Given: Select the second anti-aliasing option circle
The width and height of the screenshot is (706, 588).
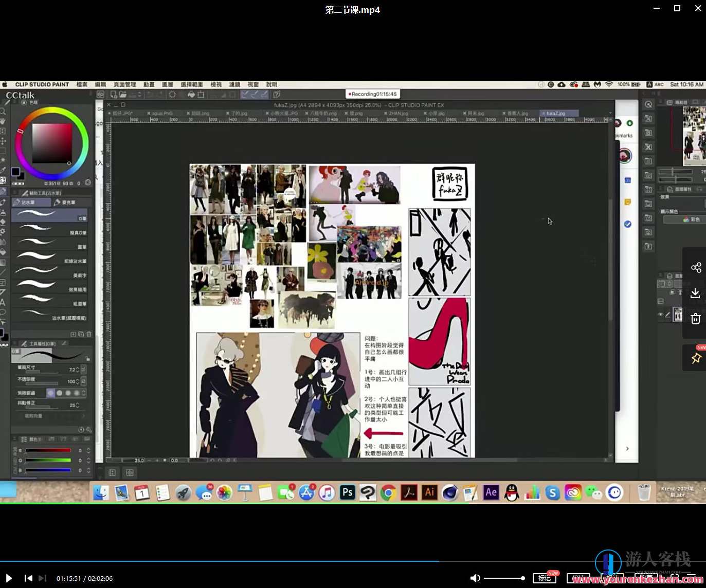Looking at the screenshot, I should [59, 393].
